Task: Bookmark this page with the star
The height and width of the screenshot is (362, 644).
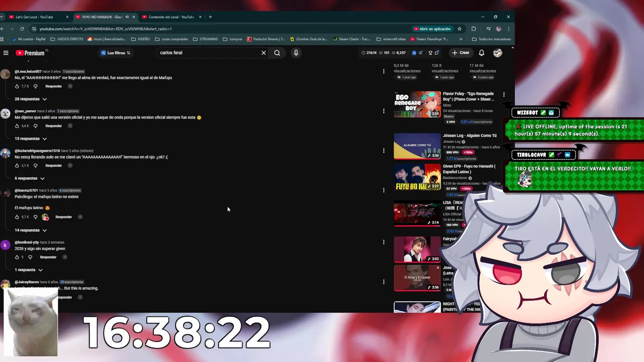Action: (x=459, y=29)
